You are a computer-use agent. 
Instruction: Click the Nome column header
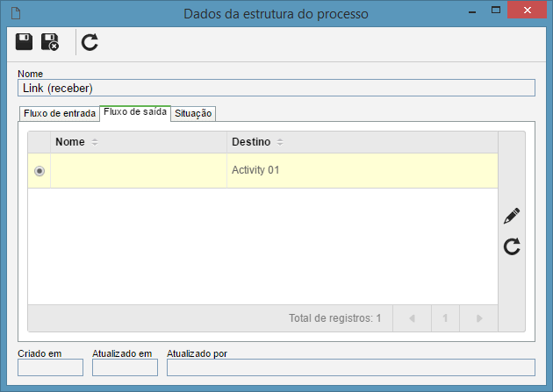click(x=139, y=142)
